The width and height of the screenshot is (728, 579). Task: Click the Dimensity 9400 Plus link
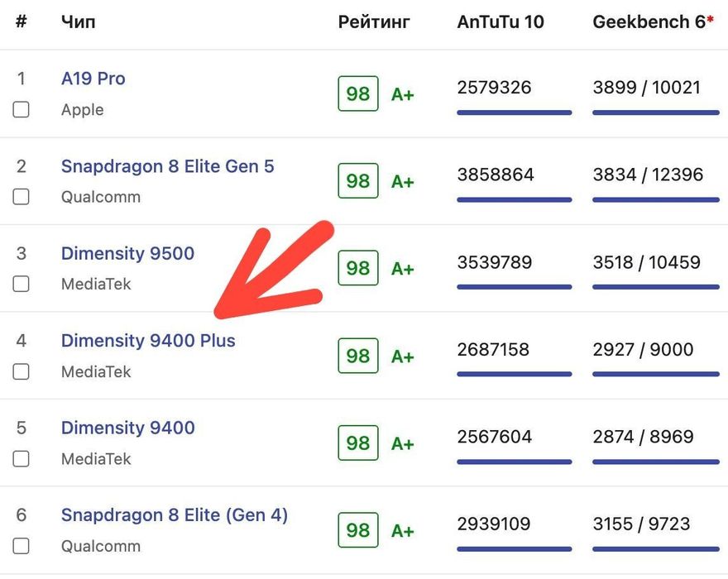coord(148,341)
